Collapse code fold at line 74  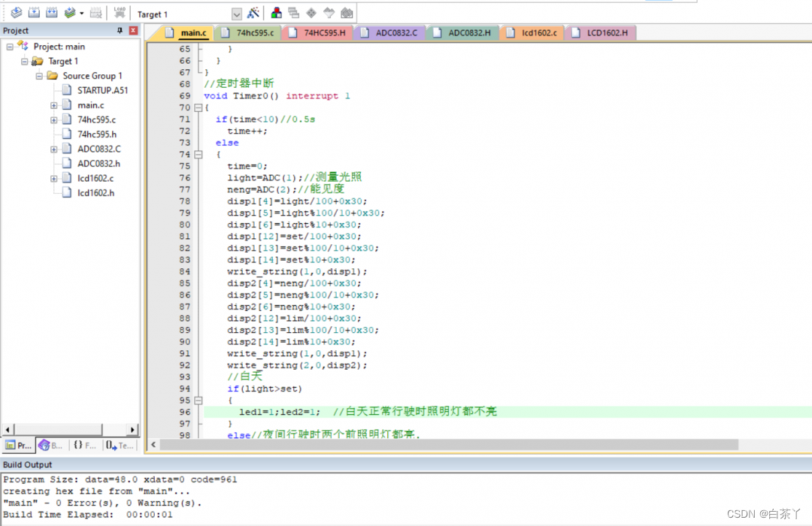tap(198, 155)
